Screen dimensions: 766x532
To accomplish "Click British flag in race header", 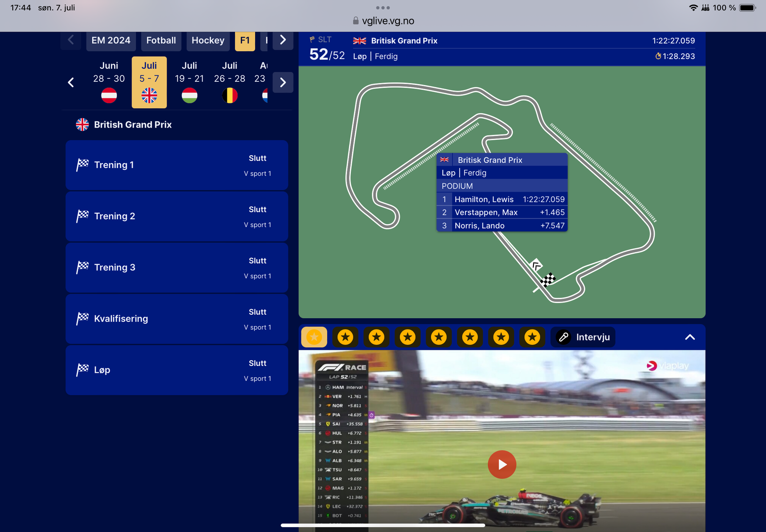I will pos(360,41).
